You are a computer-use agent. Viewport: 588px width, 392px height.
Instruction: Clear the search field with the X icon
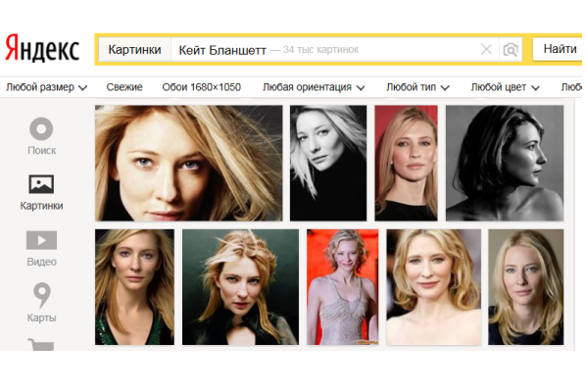[x=487, y=49]
